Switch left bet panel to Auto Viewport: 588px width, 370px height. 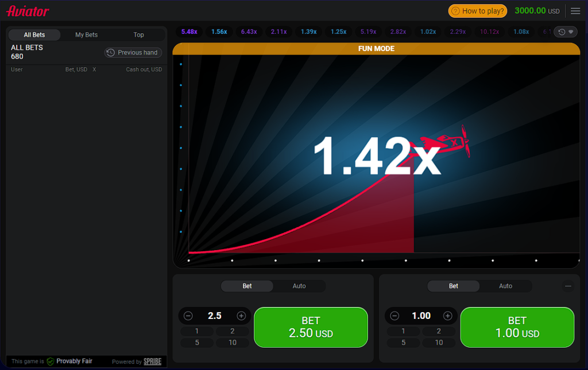tap(299, 286)
